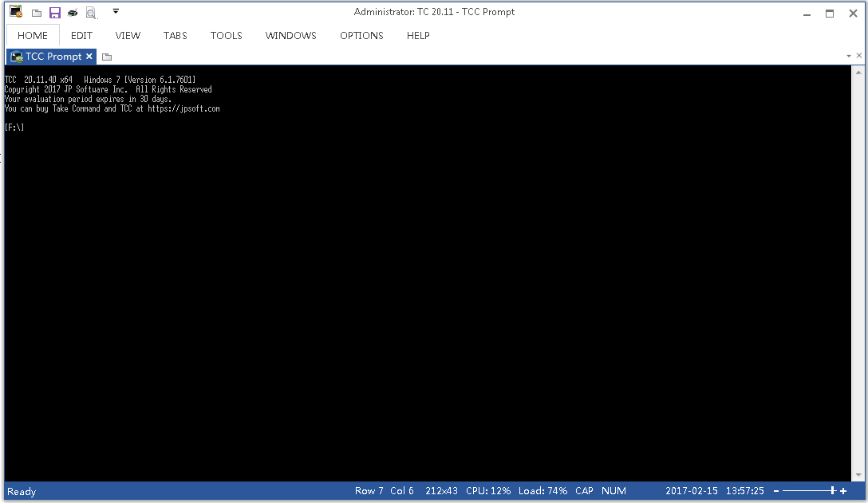The image size is (868, 503).
Task: Open the quick access toolbar customize dropdown
Action: 116,12
